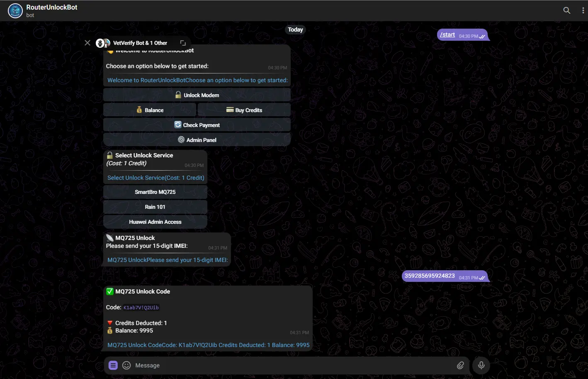Close the VetVerify Bot overlay bar
Viewport: 588px width, 379px height.
[x=87, y=43]
